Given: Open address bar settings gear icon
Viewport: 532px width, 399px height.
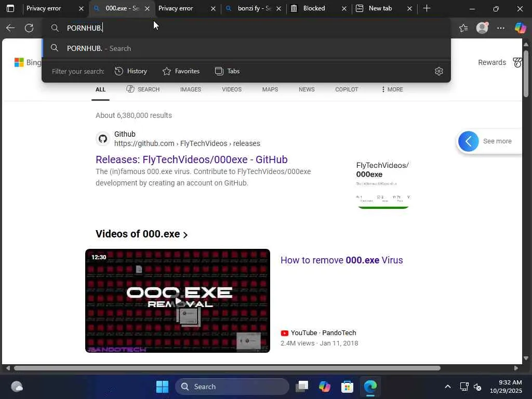Looking at the screenshot, I should [x=438, y=71].
